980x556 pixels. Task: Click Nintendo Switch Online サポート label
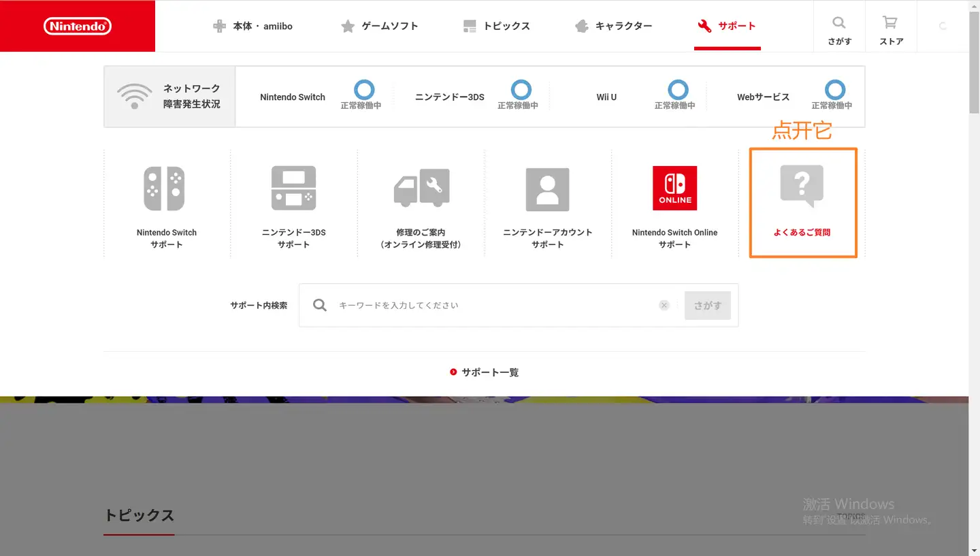[674, 238]
